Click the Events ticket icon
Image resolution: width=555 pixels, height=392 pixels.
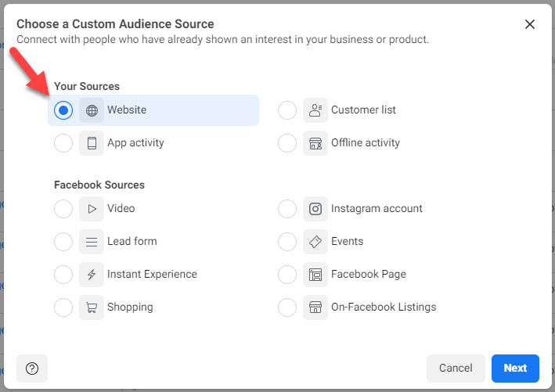[315, 242]
